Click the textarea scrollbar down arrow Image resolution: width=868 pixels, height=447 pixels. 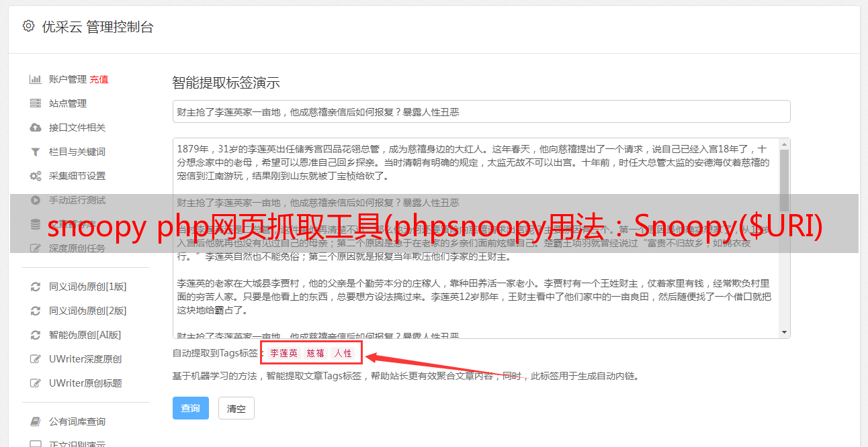tap(784, 332)
